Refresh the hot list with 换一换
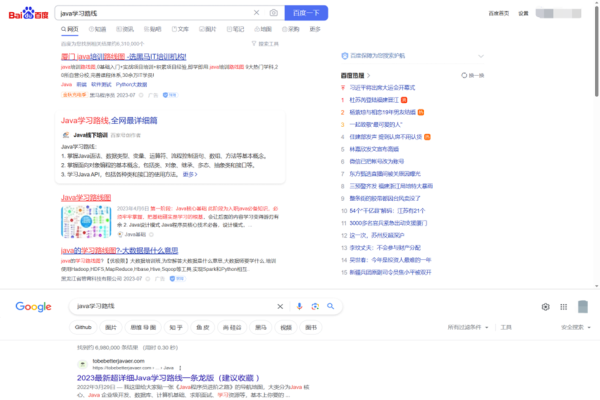600x400 pixels. click(473, 75)
